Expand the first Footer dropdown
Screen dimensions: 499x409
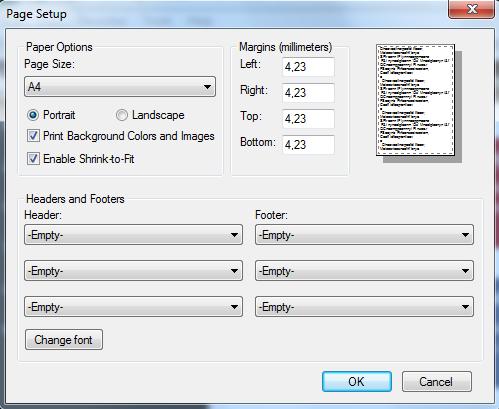(364, 235)
